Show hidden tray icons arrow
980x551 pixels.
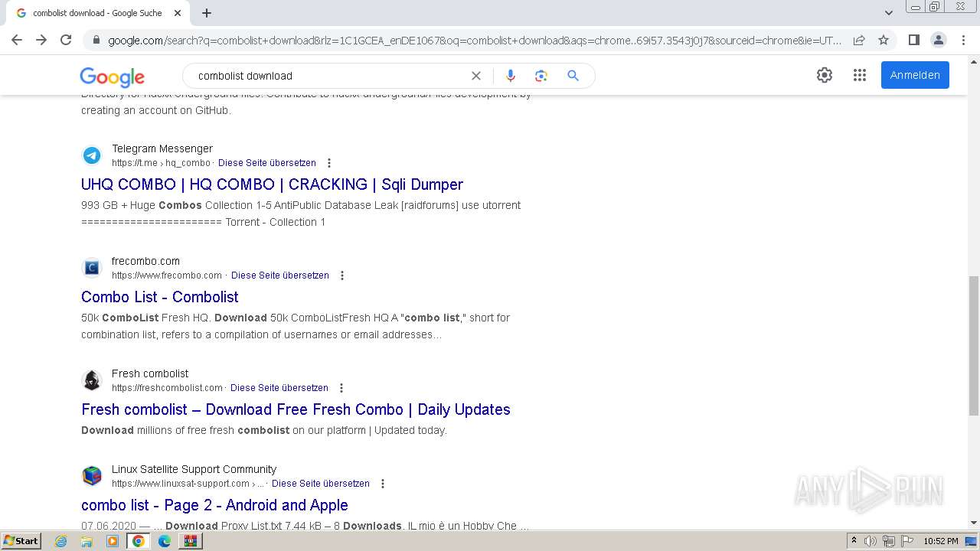pyautogui.click(x=854, y=541)
